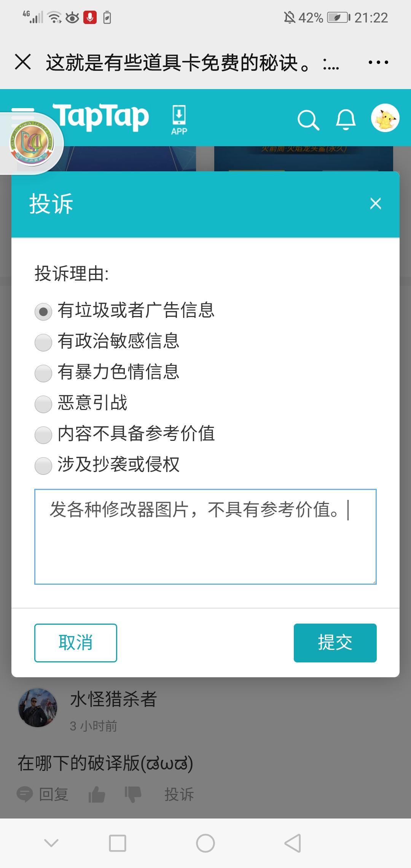Select 有暴力色情信息 radio option
Image resolution: width=411 pixels, height=868 pixels.
point(43,373)
